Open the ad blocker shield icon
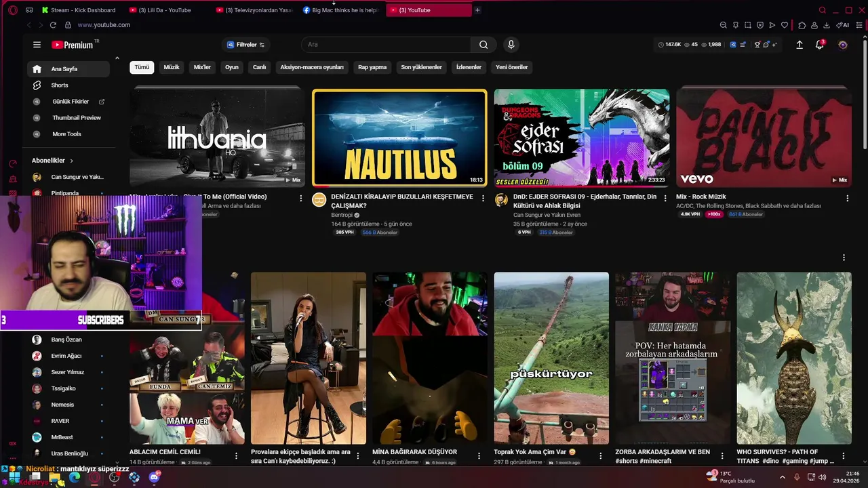 [x=760, y=25]
